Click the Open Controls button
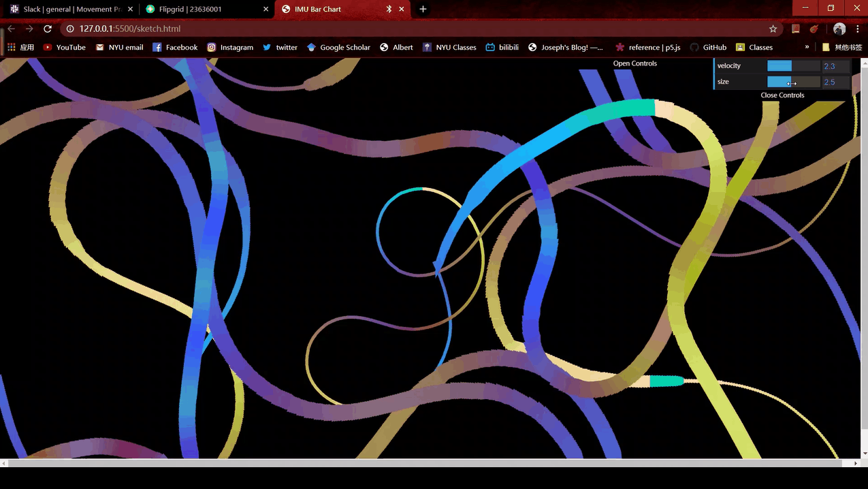This screenshot has height=489, width=868. pyautogui.click(x=634, y=63)
